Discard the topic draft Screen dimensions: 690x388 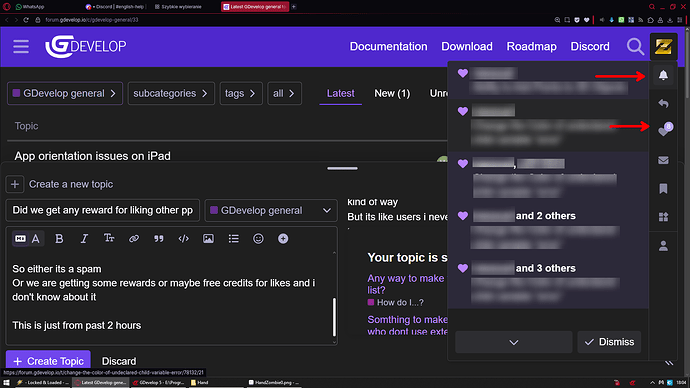pyautogui.click(x=119, y=361)
